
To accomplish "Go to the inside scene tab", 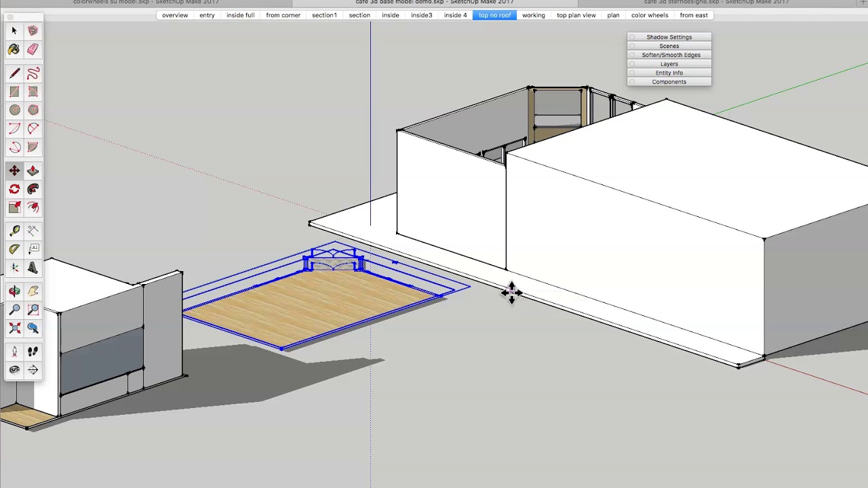I will (x=390, y=15).
